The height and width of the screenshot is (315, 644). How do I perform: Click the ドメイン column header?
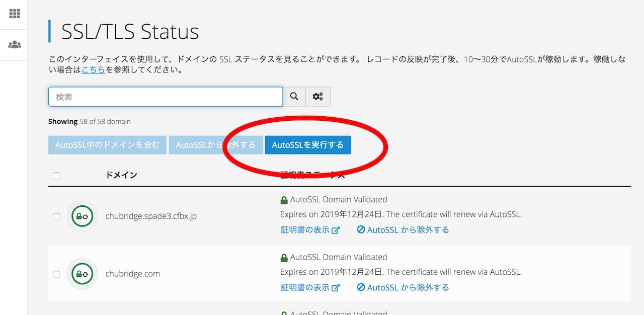point(121,175)
